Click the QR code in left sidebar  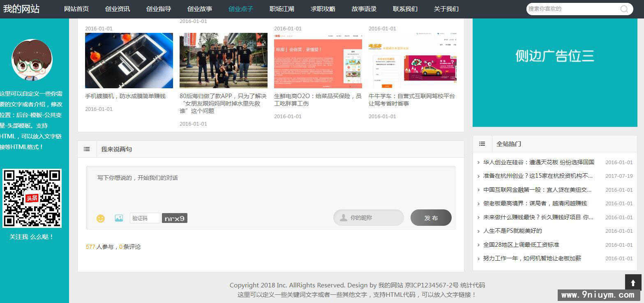pos(32,198)
